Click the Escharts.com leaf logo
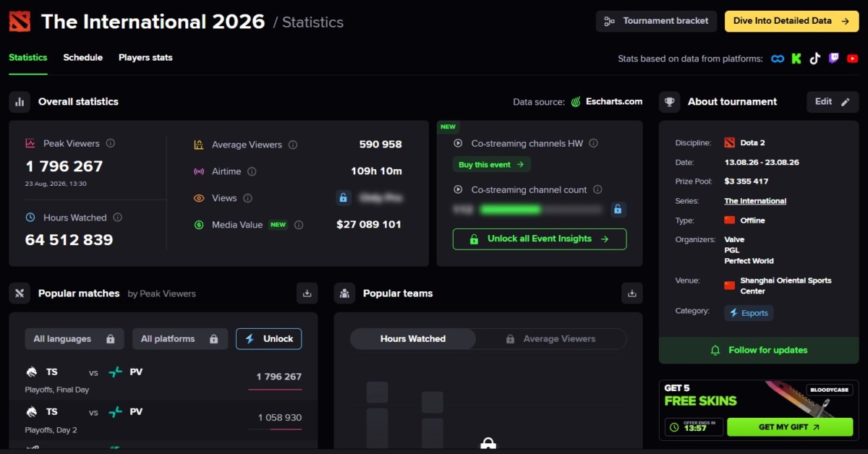Image resolution: width=868 pixels, height=454 pixels. click(576, 102)
